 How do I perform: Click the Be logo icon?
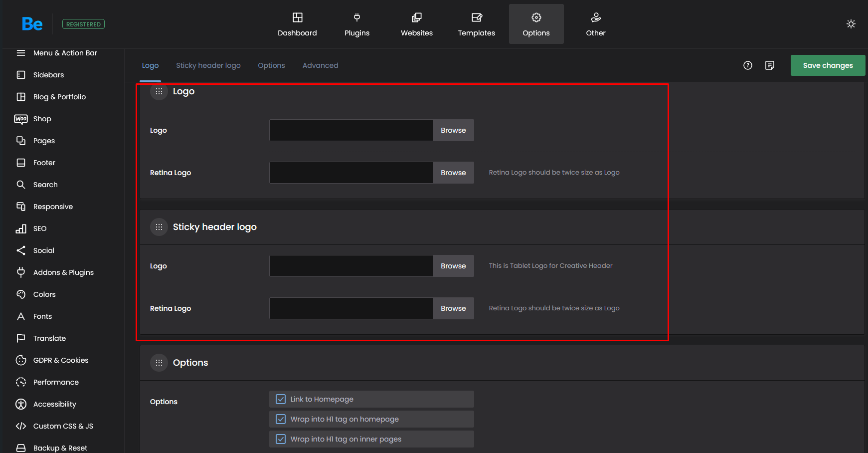32,24
